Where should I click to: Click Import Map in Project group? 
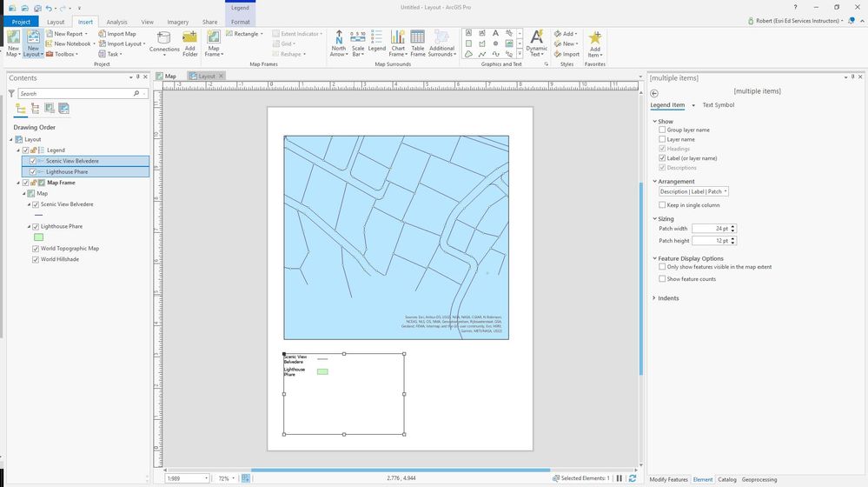click(x=116, y=34)
